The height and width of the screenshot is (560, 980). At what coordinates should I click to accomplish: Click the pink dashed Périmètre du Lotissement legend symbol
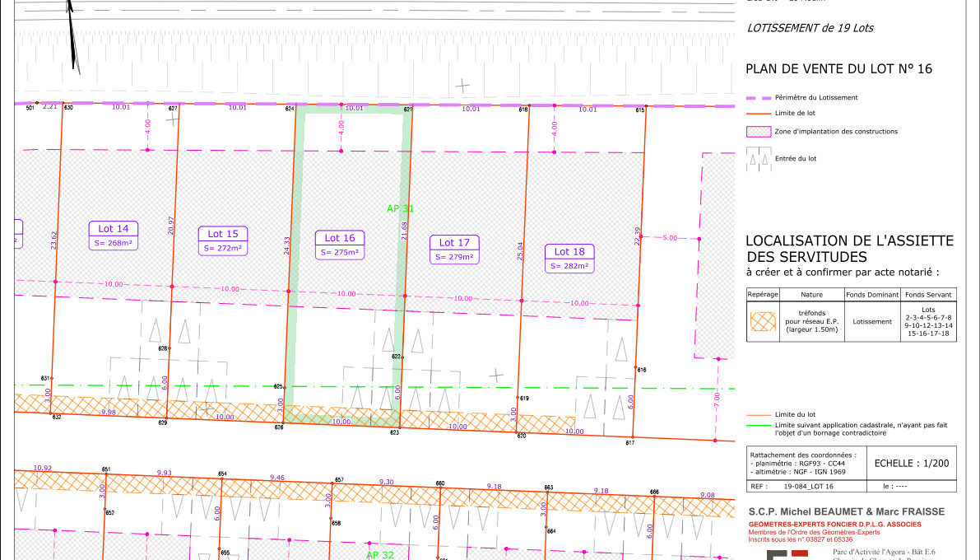click(759, 98)
